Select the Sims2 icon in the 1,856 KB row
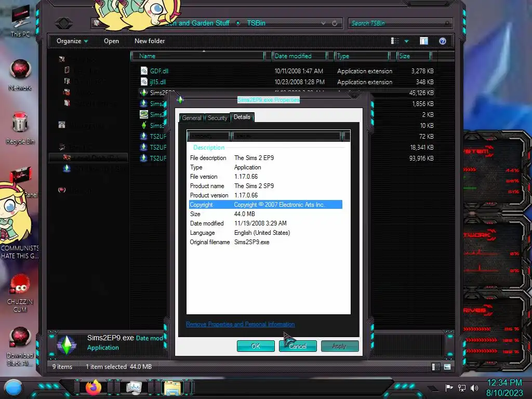This screenshot has width=532, height=399. 144,103
